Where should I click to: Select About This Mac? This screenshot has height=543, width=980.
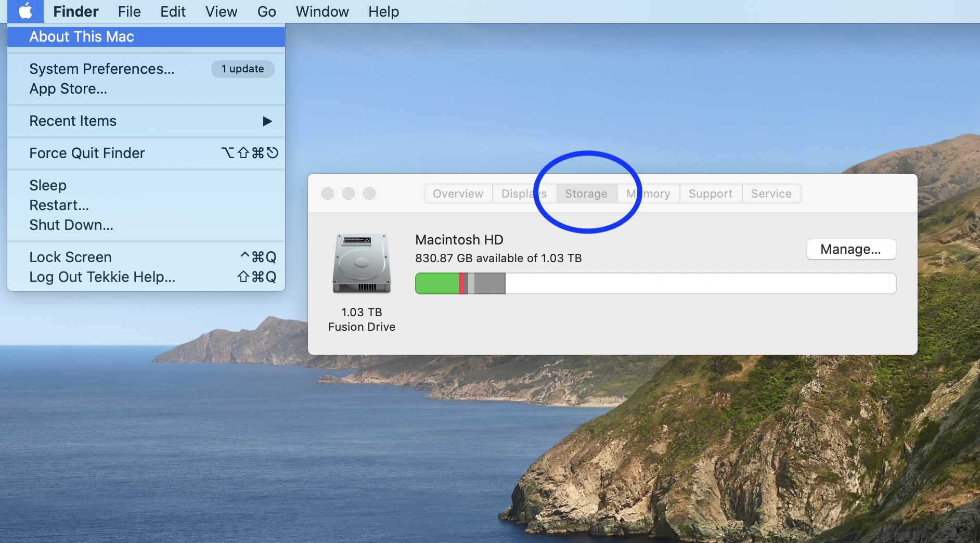(x=146, y=36)
